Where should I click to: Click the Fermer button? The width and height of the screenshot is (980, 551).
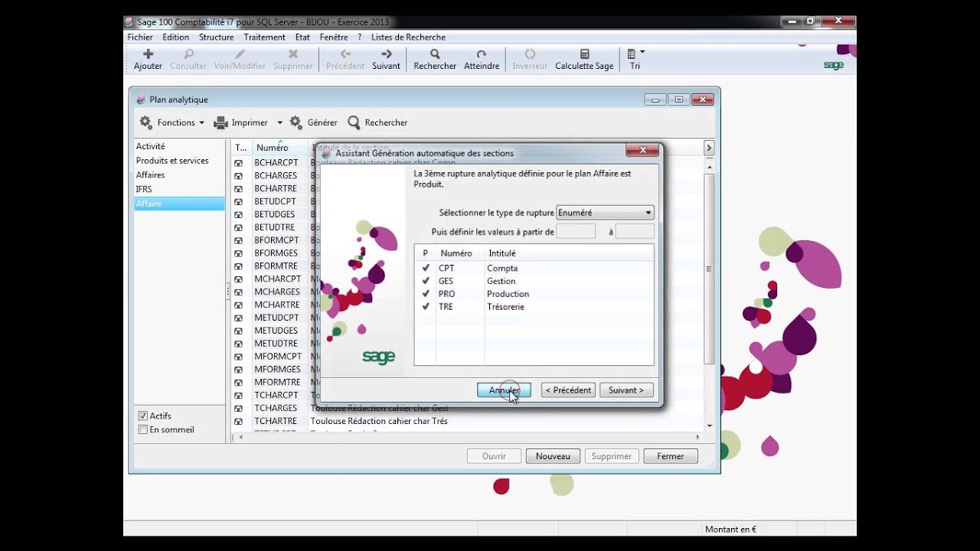click(x=670, y=456)
